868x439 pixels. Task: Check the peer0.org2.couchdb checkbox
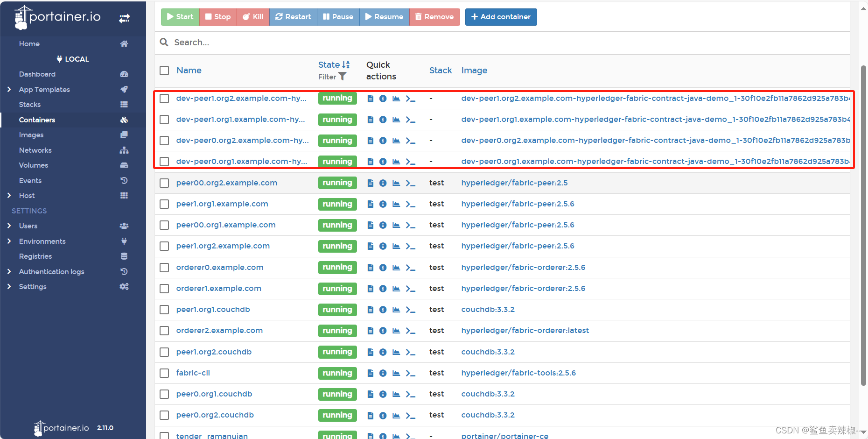click(164, 415)
